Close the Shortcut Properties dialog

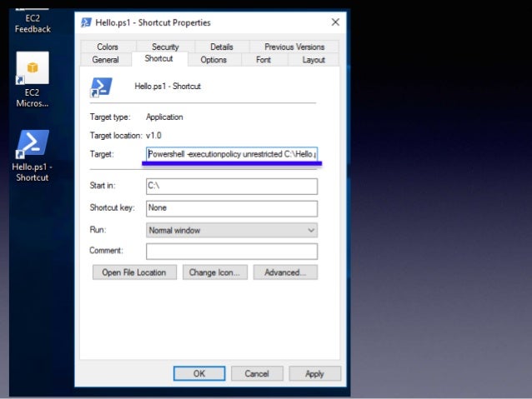point(335,22)
